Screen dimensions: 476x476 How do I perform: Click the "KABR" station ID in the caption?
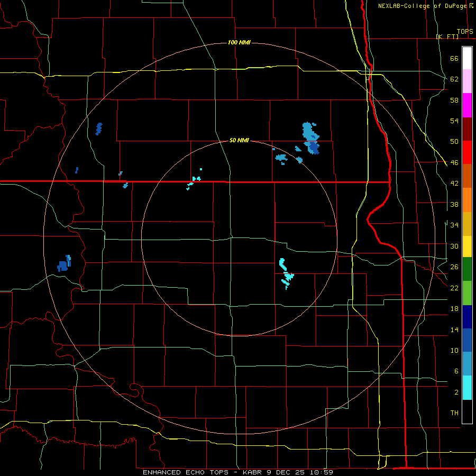pyautogui.click(x=254, y=472)
